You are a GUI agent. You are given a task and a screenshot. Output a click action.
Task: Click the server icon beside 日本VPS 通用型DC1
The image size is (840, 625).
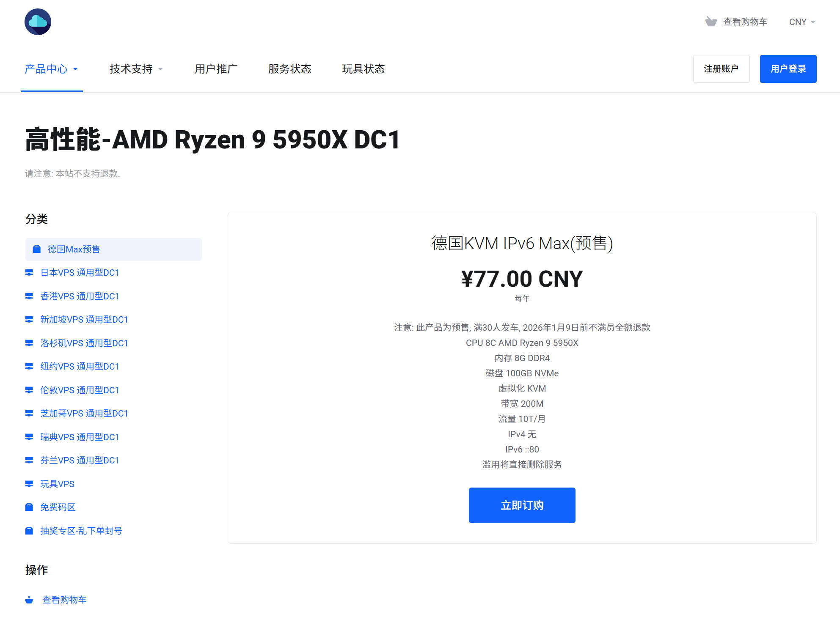(29, 273)
